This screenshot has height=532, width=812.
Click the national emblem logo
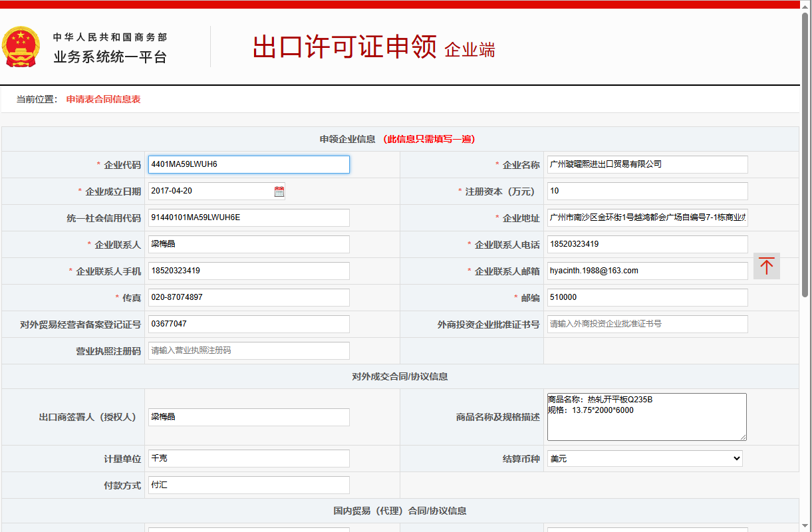21,47
